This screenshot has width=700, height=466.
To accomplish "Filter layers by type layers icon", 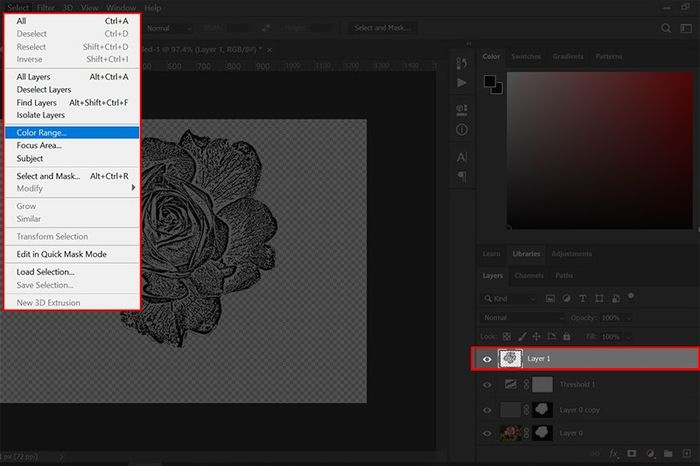I will tap(582, 299).
